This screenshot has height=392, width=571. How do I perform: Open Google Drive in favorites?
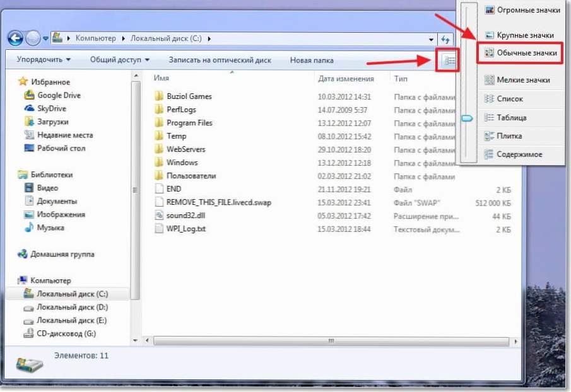[52, 95]
